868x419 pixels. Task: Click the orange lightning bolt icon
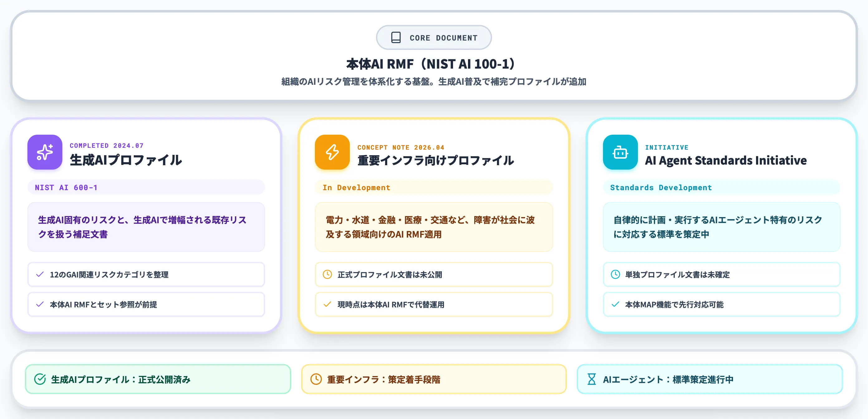(x=332, y=152)
